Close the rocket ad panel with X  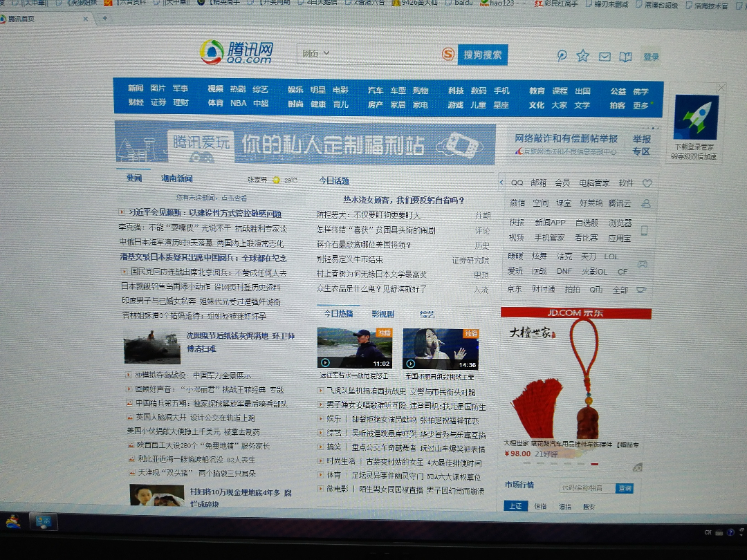(721, 88)
